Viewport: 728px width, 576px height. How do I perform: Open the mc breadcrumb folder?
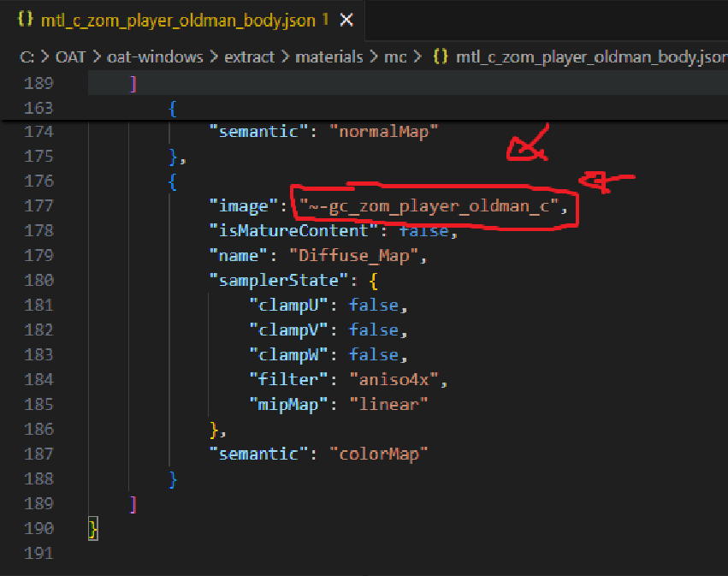tap(396, 57)
